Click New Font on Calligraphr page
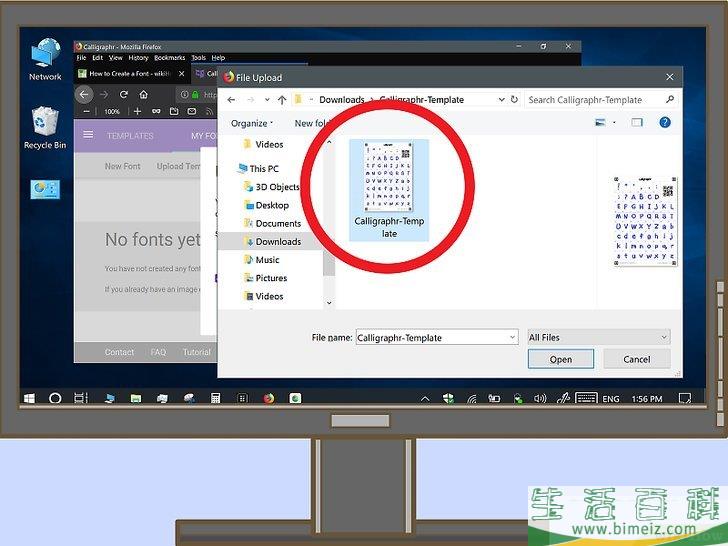The height and width of the screenshot is (546, 728). tap(122, 166)
